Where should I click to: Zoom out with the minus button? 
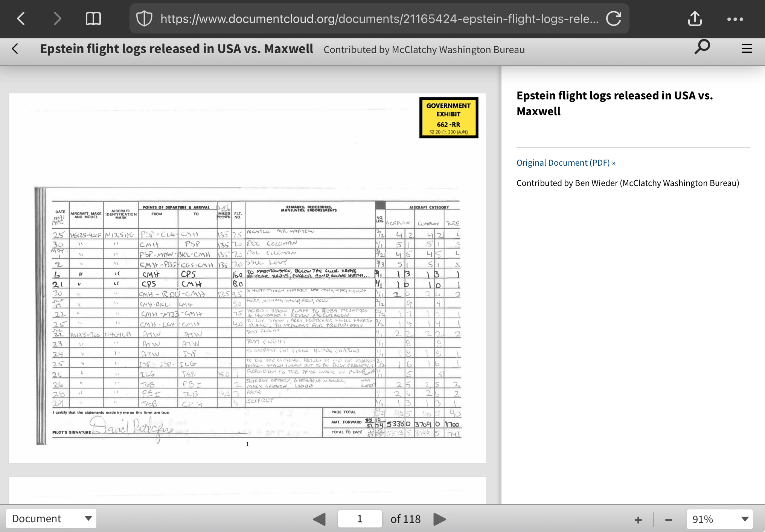[669, 520]
